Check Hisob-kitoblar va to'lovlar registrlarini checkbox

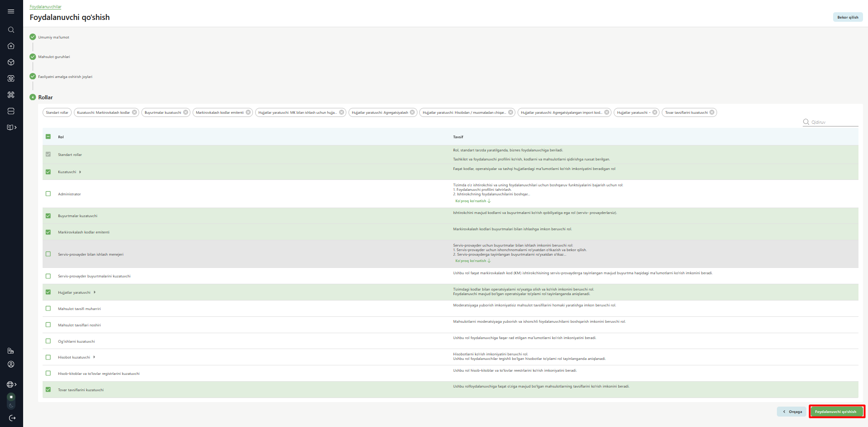tap(48, 374)
